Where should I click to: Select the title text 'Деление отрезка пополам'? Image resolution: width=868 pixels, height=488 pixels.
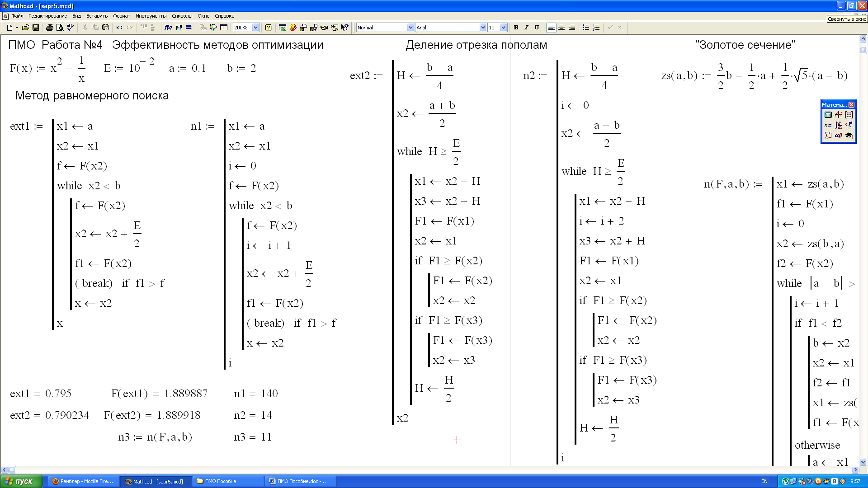(x=476, y=45)
